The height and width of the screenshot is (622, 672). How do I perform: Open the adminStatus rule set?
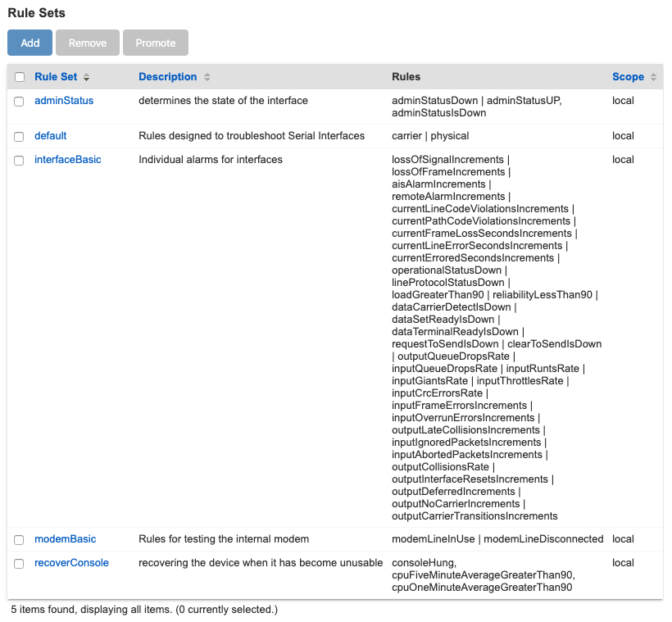tap(64, 101)
